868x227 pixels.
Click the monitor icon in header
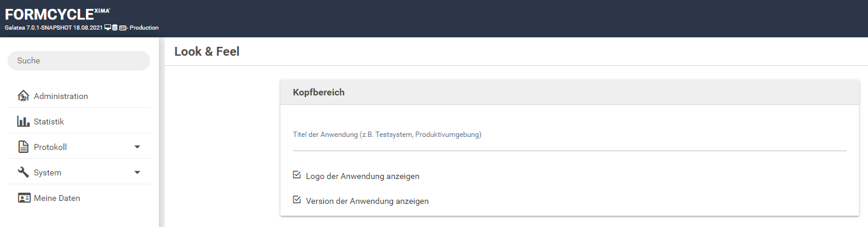(x=107, y=27)
